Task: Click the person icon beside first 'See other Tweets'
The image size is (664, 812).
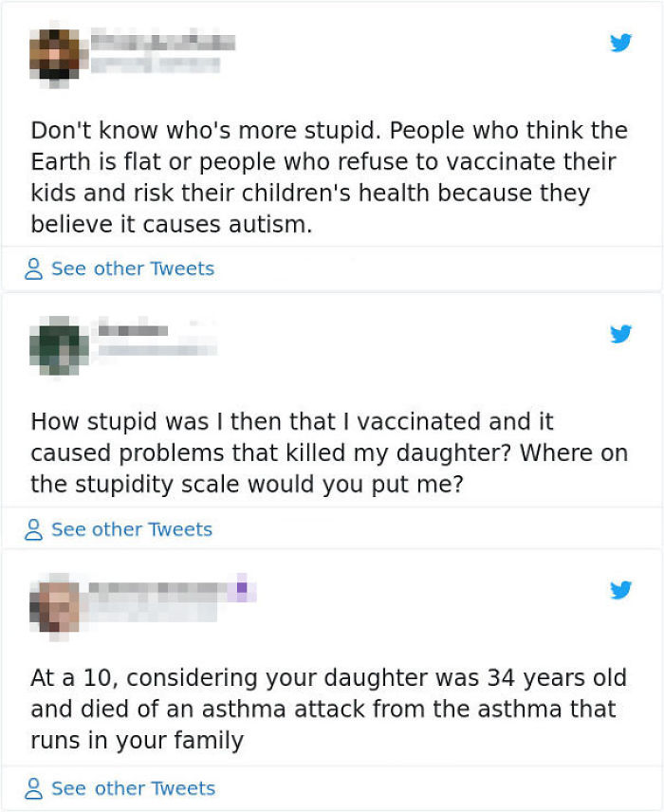Action: pyautogui.click(x=33, y=268)
